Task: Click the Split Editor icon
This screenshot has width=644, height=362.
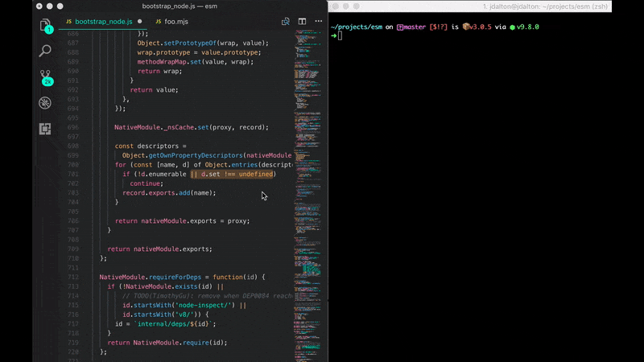Action: coord(302,22)
